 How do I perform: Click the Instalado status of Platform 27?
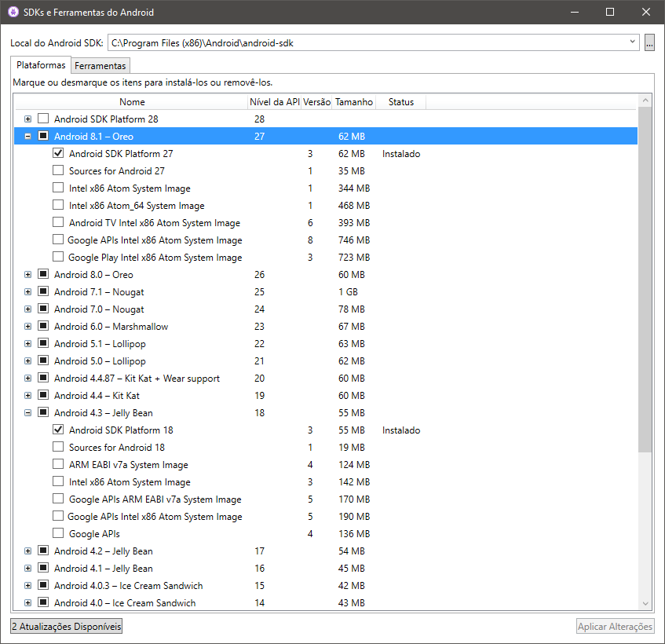[400, 154]
